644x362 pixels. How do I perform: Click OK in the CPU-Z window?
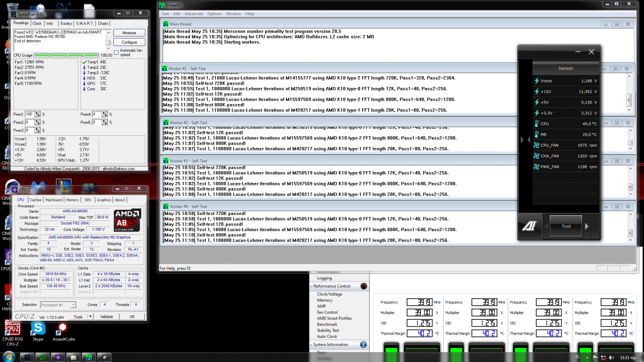(x=132, y=317)
